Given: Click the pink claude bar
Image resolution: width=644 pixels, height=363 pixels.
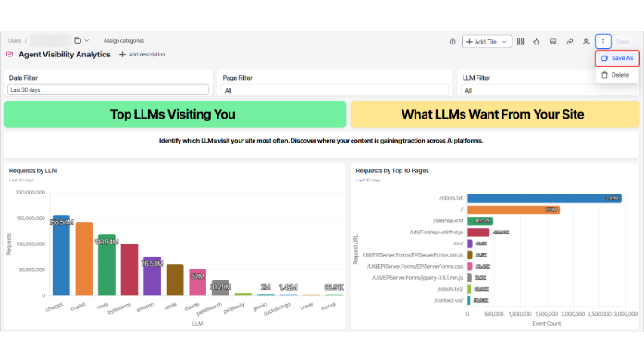Looking at the screenshot, I should [198, 282].
